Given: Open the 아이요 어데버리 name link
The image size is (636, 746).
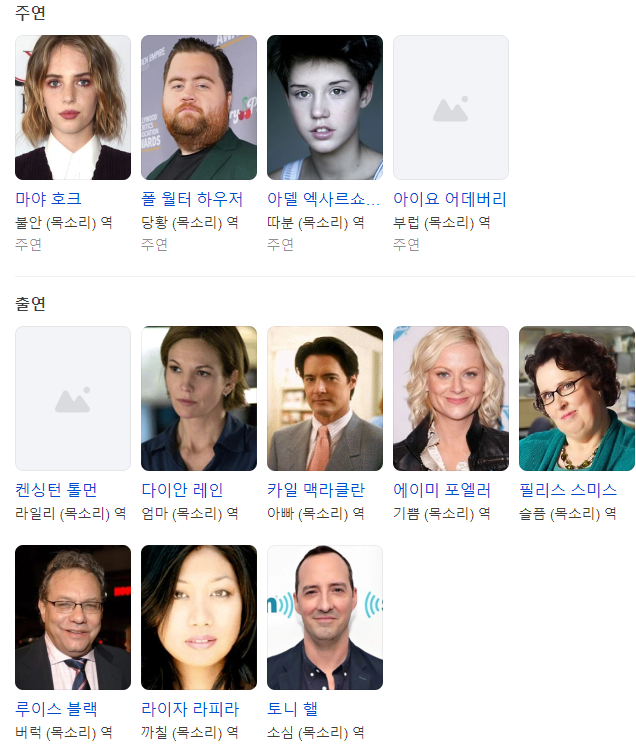Looking at the screenshot, I should pyautogui.click(x=450, y=198).
